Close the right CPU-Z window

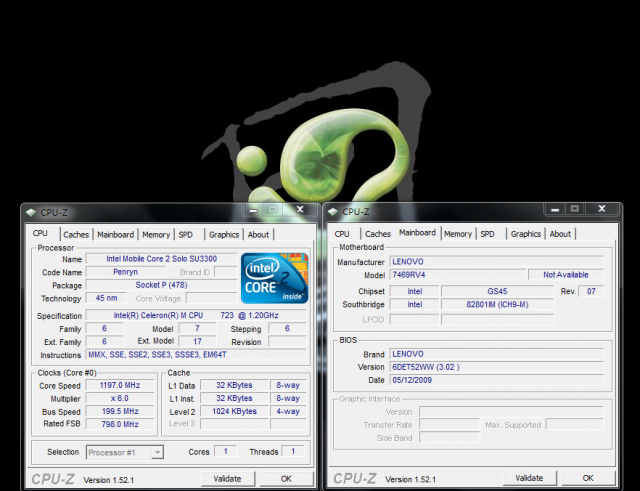pos(602,209)
